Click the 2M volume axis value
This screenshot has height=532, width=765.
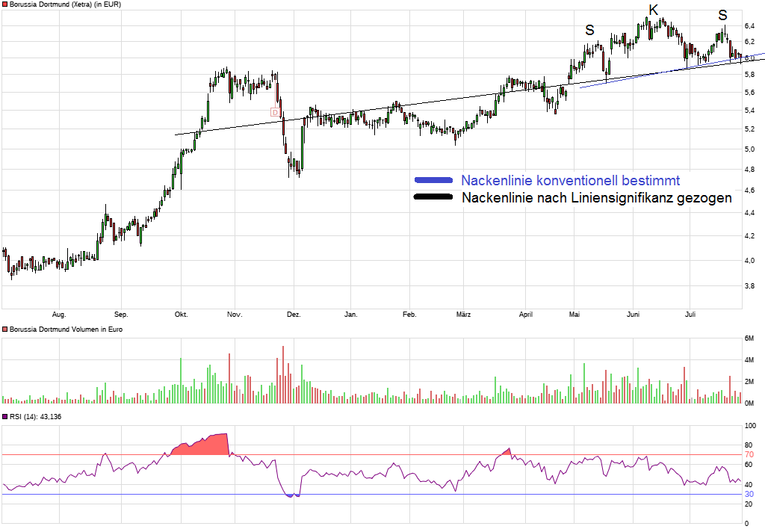(749, 382)
